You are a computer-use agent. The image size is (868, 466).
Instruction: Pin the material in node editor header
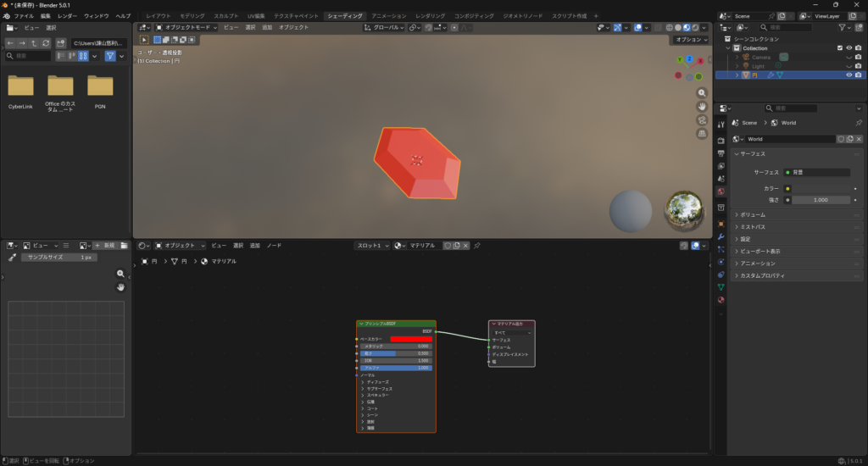[477, 246]
